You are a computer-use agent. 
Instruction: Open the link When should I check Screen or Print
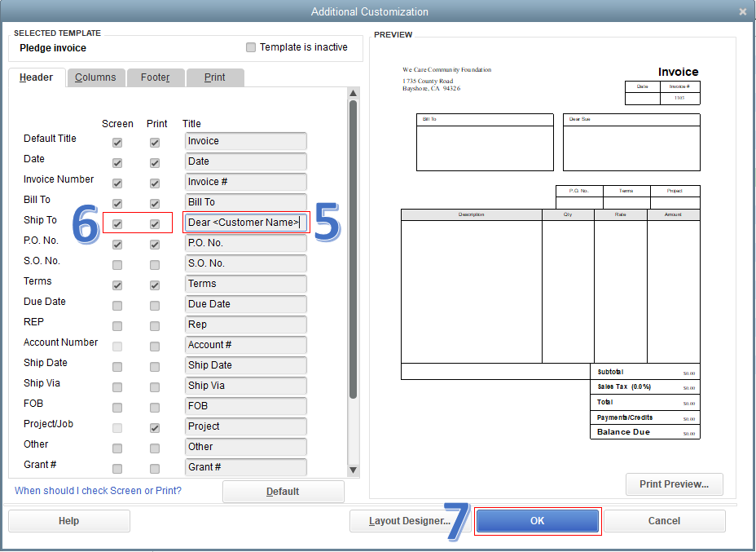98,491
